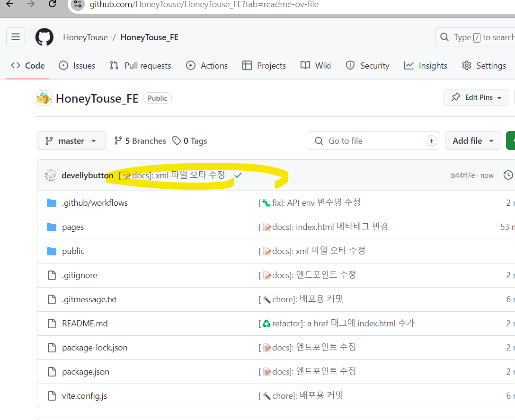Click the .gitignore file icon
Screen dimensions: 515x420
tap(52, 275)
